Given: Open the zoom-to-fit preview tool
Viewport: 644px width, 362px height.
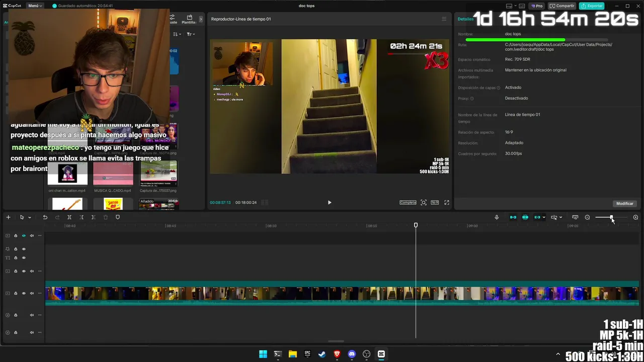Looking at the screenshot, I should click(424, 202).
